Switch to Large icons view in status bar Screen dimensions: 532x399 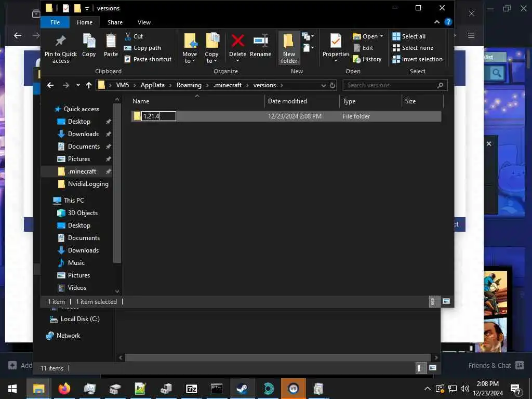coord(446,301)
